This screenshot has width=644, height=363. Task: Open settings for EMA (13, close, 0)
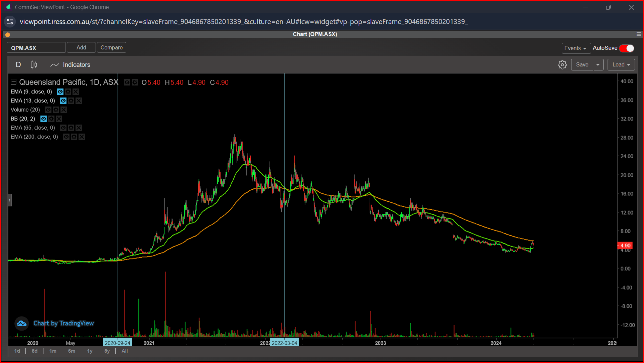tap(71, 101)
